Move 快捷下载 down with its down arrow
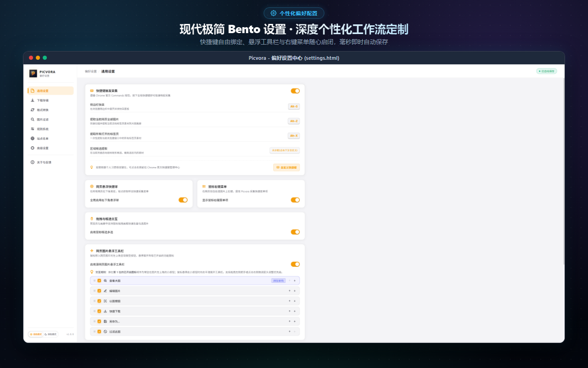588x368 pixels. (x=294, y=311)
